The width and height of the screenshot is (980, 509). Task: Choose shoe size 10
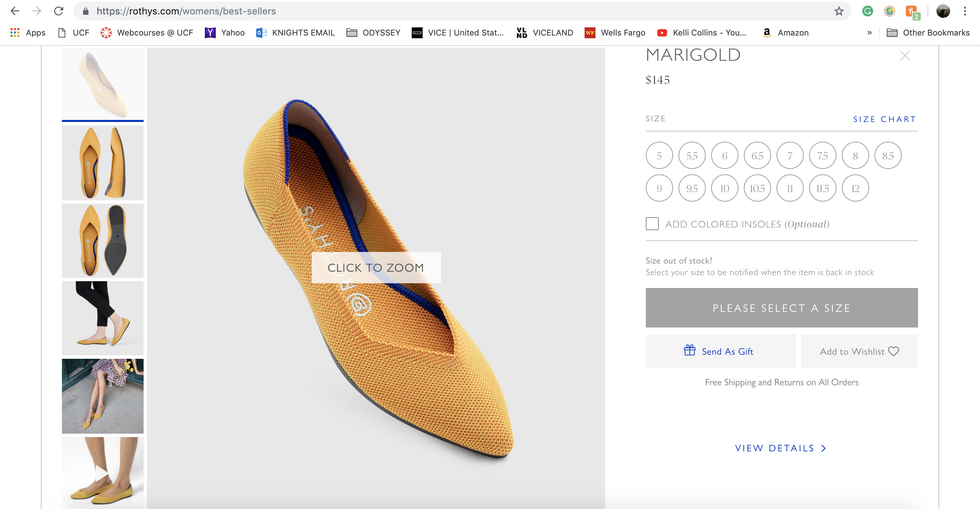[x=724, y=188]
